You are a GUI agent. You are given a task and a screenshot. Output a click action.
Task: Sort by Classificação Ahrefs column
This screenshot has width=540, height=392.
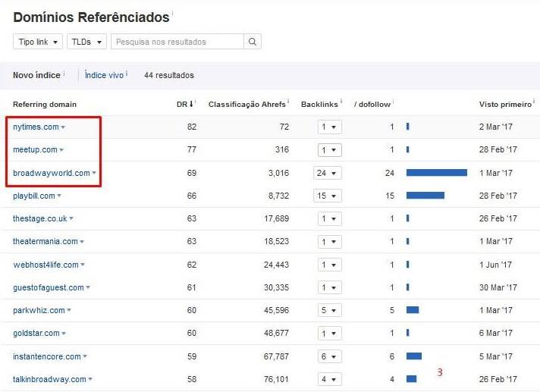(x=247, y=105)
